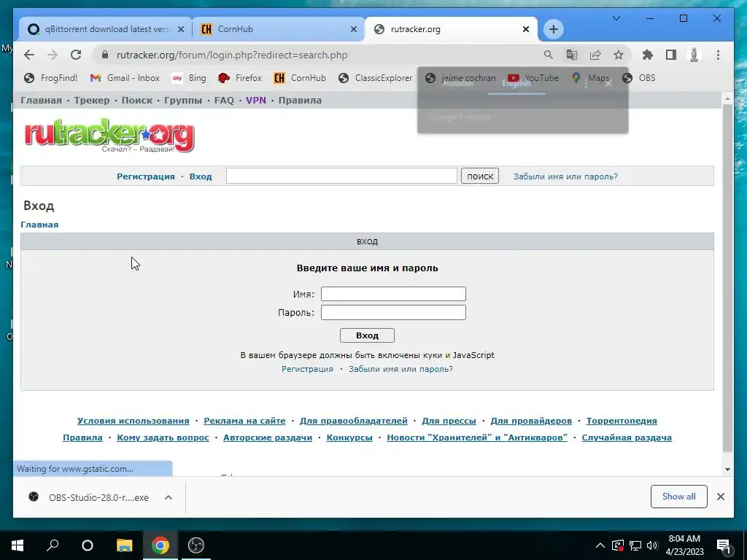Screen dimensions: 747x560
Task: Click the Главная breadcrumb link
Action: pyautogui.click(x=39, y=225)
